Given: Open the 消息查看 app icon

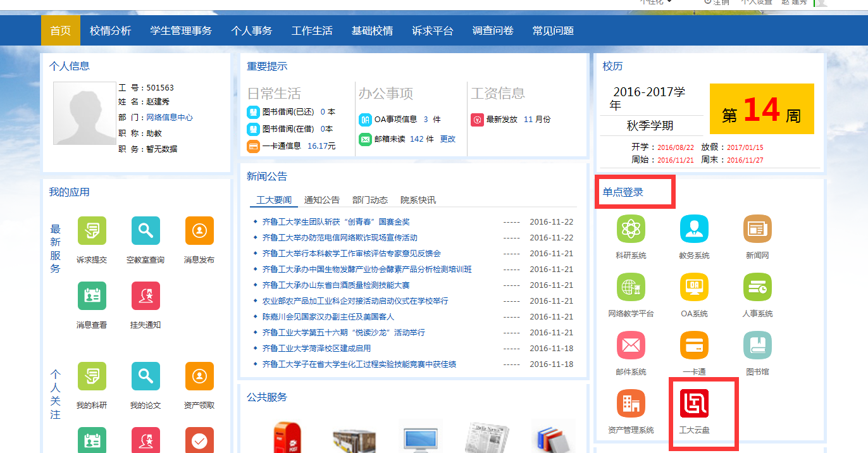Looking at the screenshot, I should pyautogui.click(x=92, y=295).
